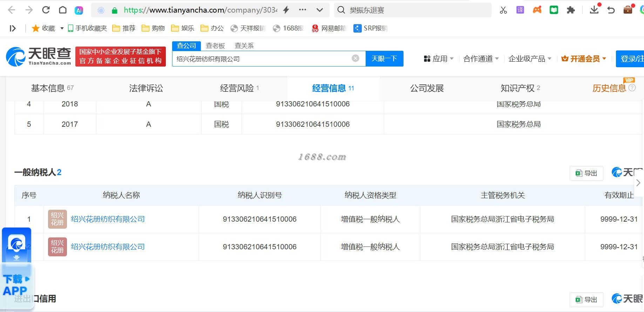
Task: Click the lightning speed-mode icon in address bar
Action: (286, 10)
